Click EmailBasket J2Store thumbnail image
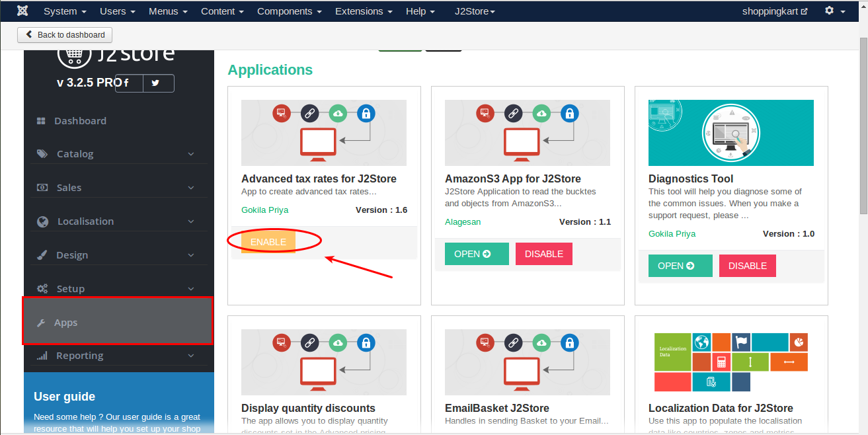868x435 pixels. (528, 362)
